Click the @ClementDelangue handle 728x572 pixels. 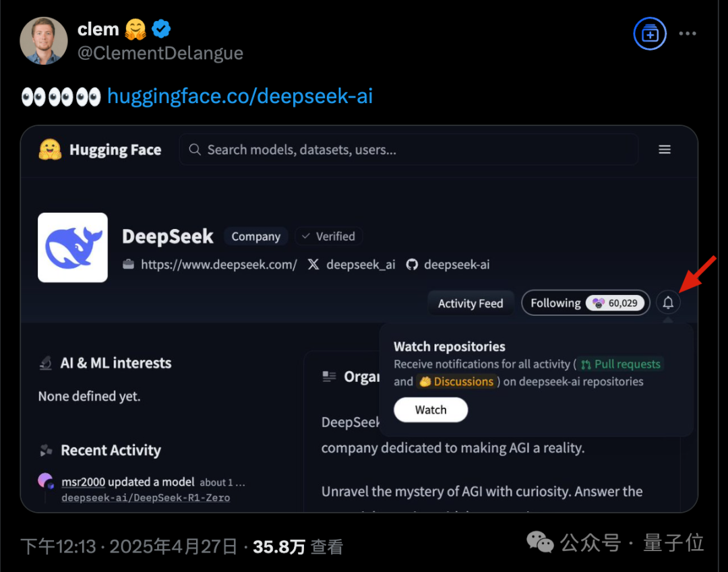[160, 53]
